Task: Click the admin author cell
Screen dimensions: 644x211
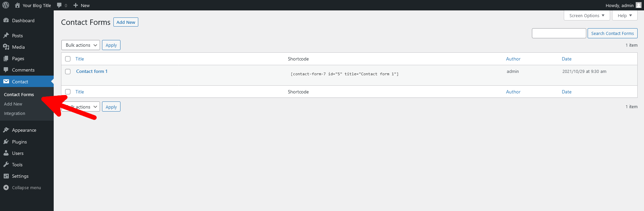Action: coord(513,71)
